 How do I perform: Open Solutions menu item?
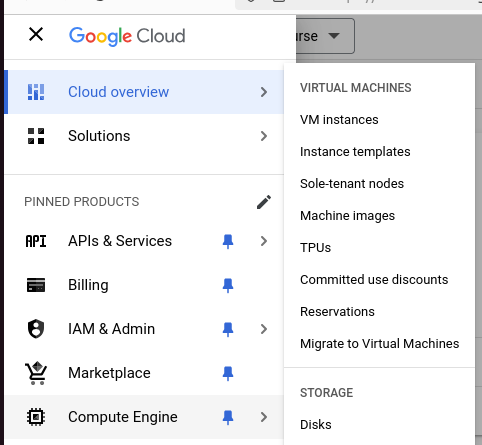144,136
